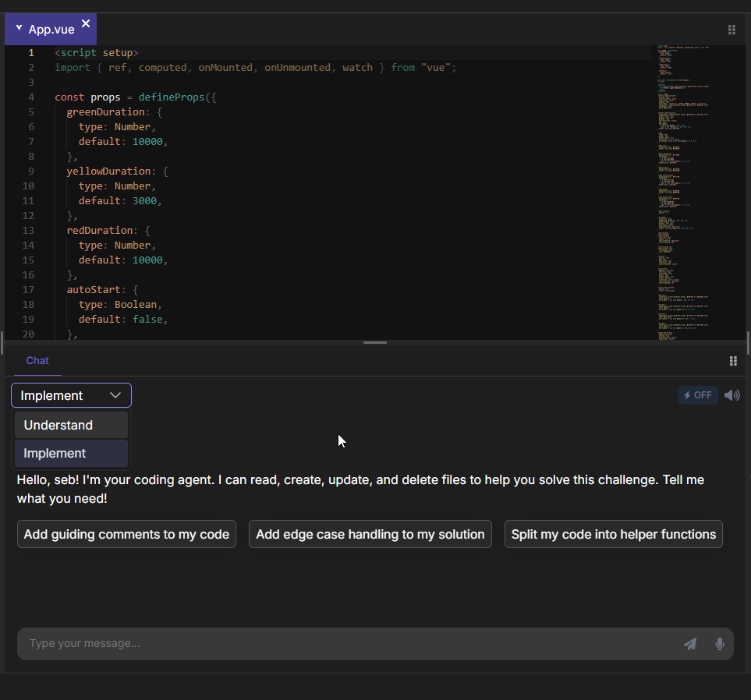751x700 pixels.
Task: Click Add guiding comments to my code
Action: click(126, 534)
